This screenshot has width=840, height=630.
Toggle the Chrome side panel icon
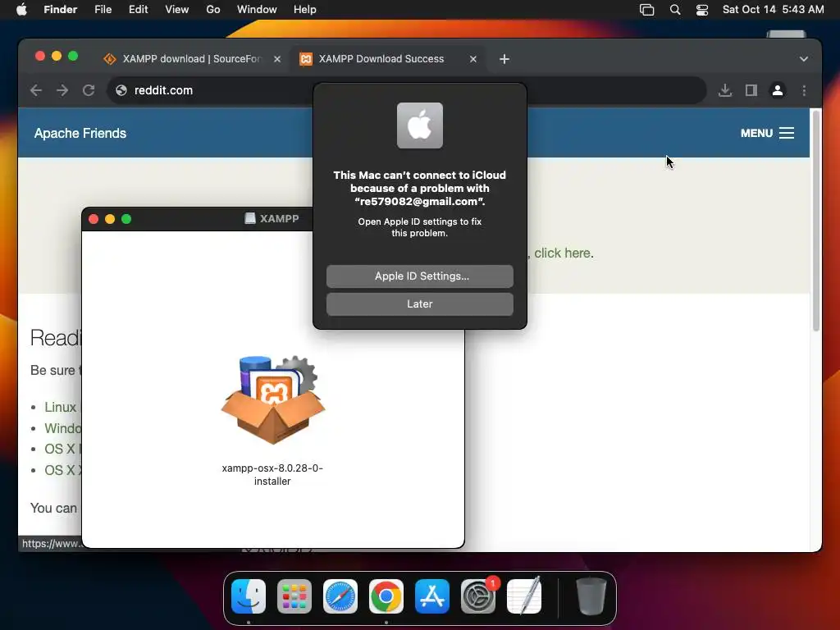point(751,90)
